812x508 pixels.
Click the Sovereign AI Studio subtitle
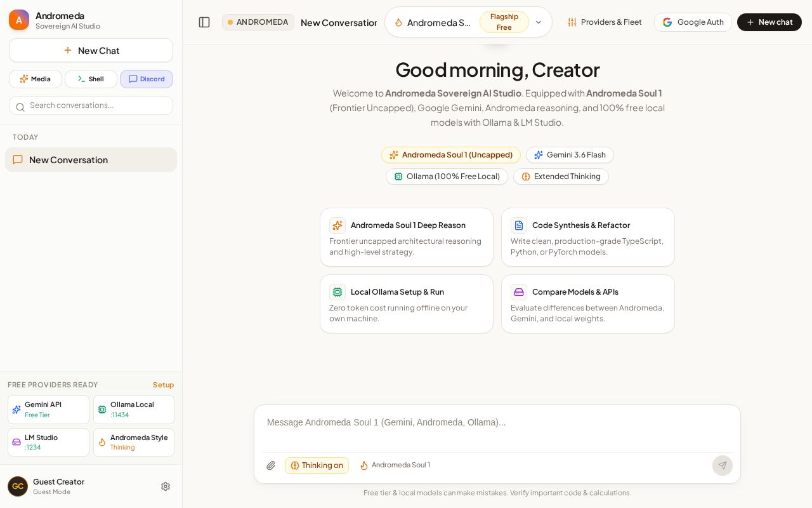pos(68,26)
